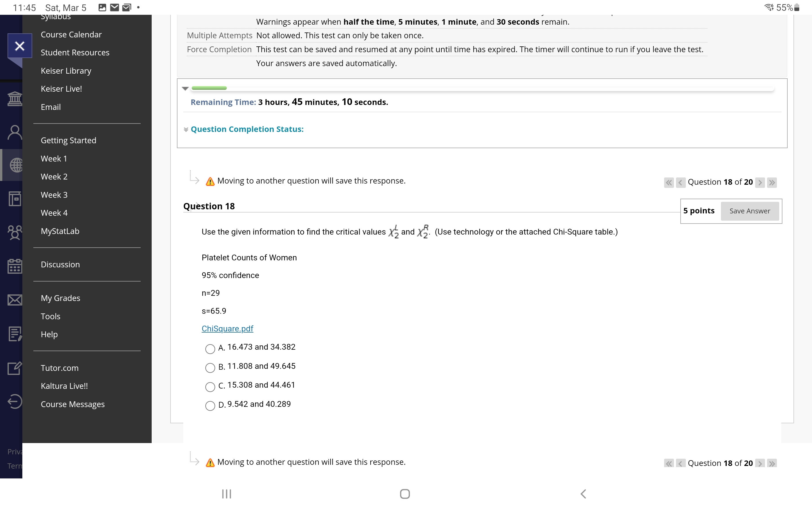Select answer D, 9.542 and 40.289
812x508 pixels.
[210, 406]
